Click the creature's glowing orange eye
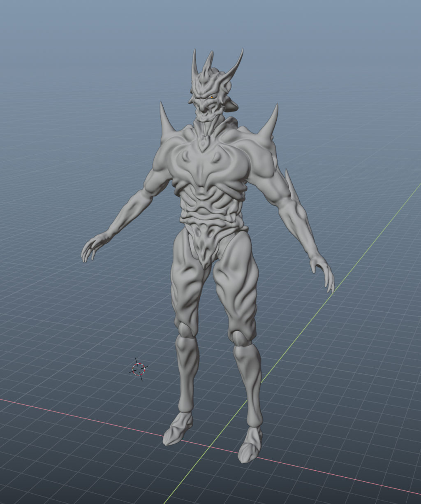Screen dimensions: 421x504 point(213,97)
